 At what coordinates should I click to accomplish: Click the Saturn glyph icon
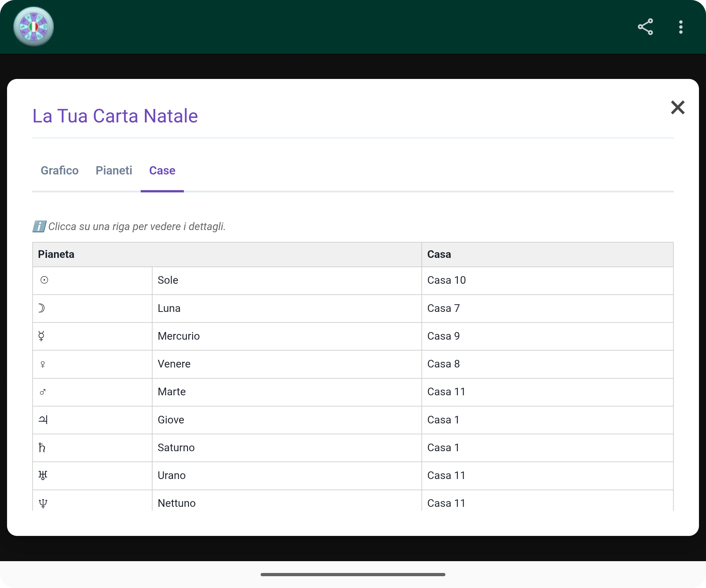42,448
